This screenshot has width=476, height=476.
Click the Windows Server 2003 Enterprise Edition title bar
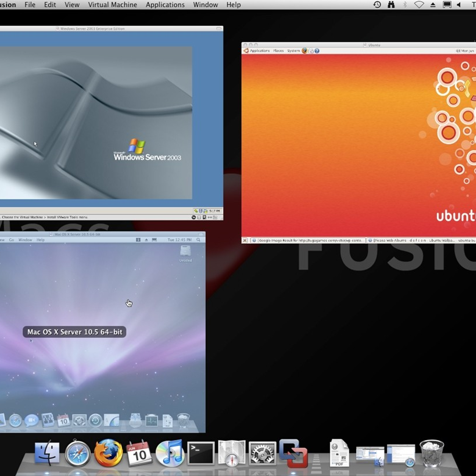112,29
